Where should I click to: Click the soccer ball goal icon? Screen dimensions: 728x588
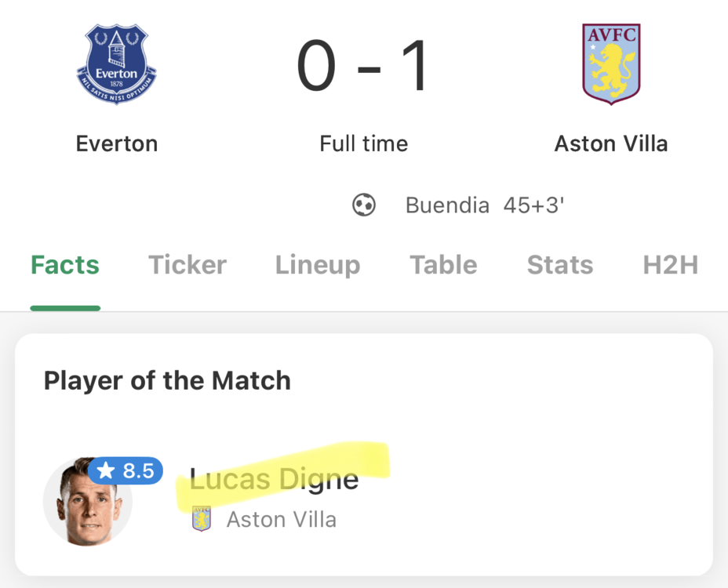click(x=363, y=205)
